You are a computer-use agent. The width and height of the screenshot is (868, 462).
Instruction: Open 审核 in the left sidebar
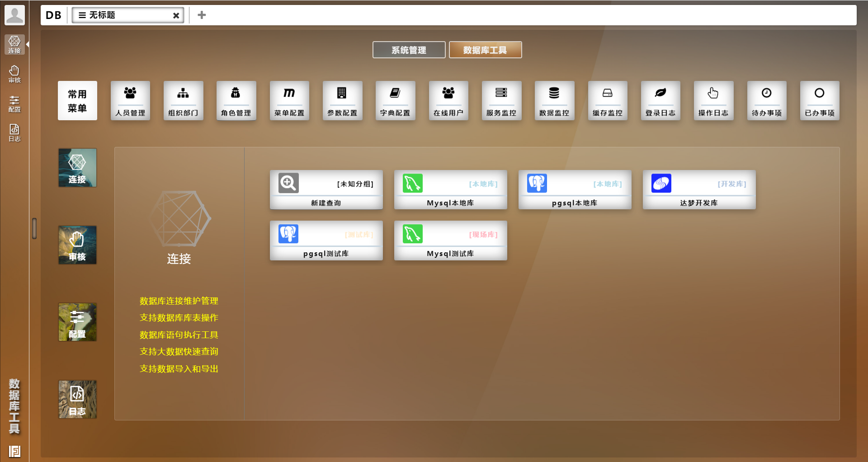pyautogui.click(x=14, y=74)
